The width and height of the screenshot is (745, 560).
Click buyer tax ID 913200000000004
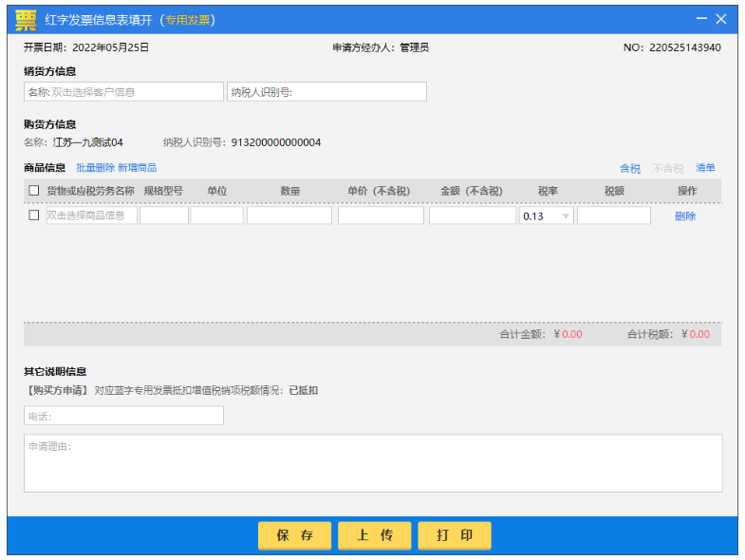[x=276, y=142]
